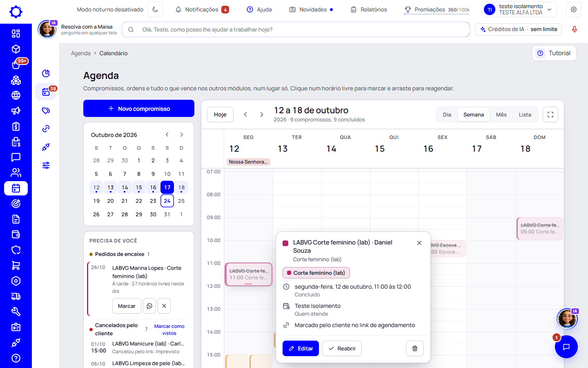Switch to Mês view tab
Screen dimensions: 588x368
pyautogui.click(x=501, y=114)
